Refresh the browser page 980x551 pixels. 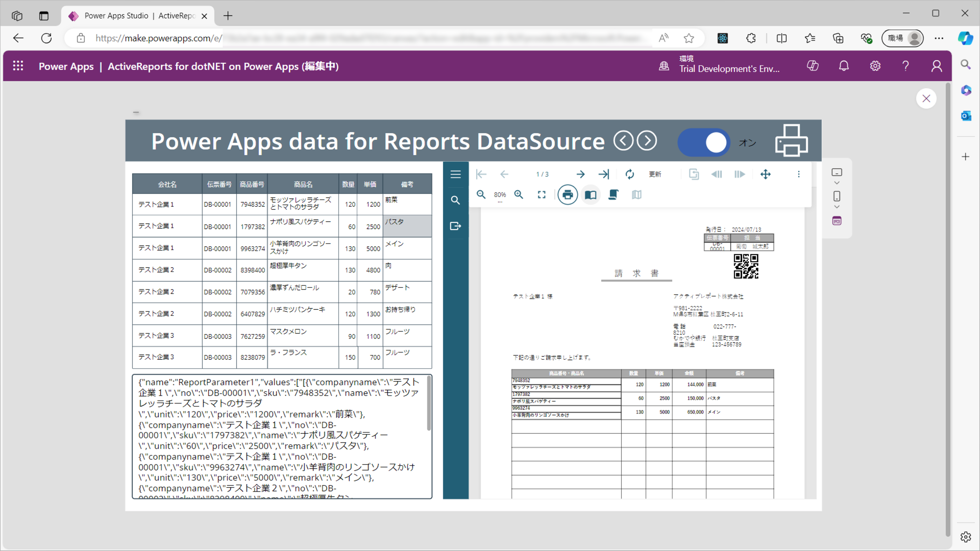(x=46, y=38)
